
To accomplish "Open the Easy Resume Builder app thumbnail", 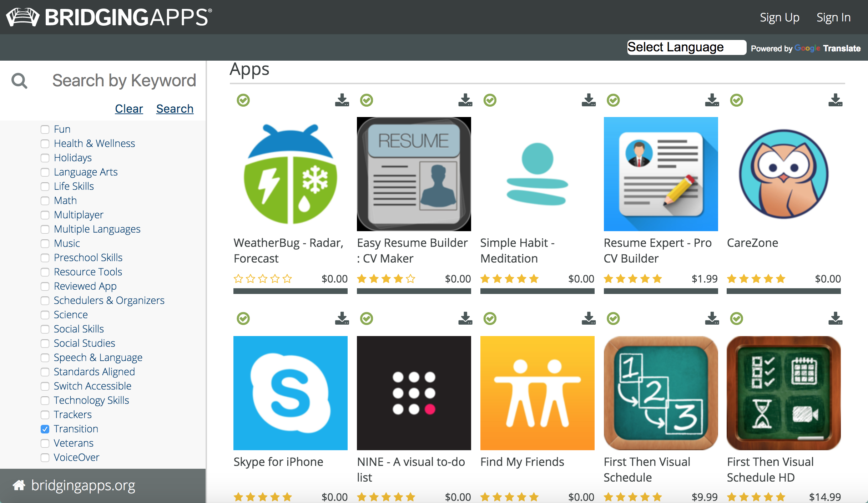I will 414,174.
